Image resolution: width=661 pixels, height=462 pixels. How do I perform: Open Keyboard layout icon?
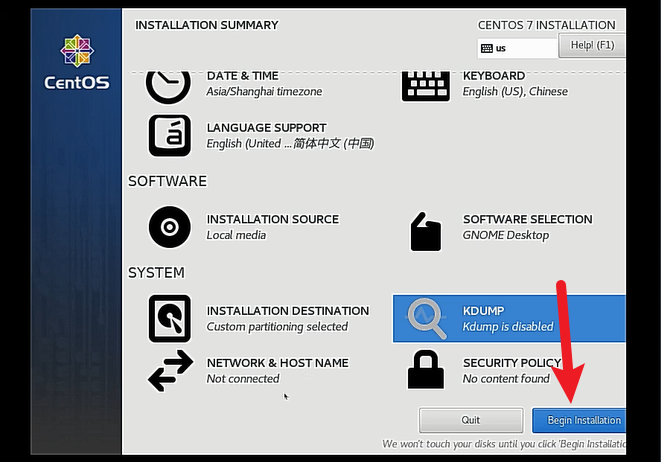tap(426, 86)
